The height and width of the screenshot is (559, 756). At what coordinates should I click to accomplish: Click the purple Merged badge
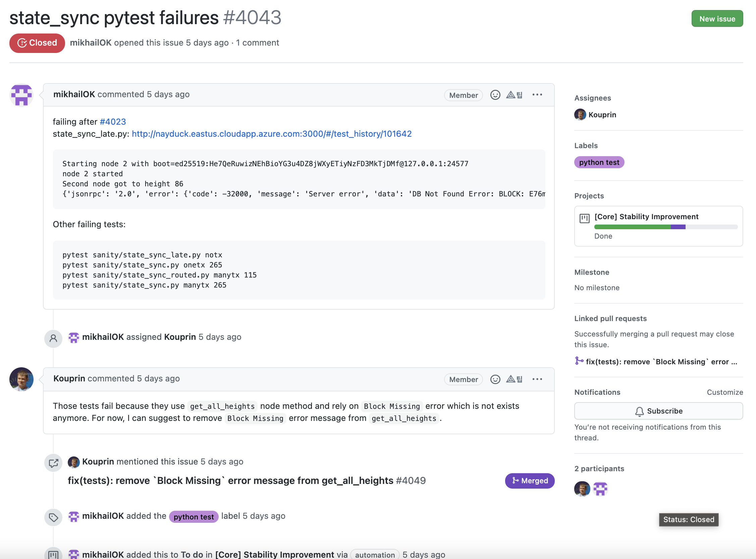click(x=530, y=481)
